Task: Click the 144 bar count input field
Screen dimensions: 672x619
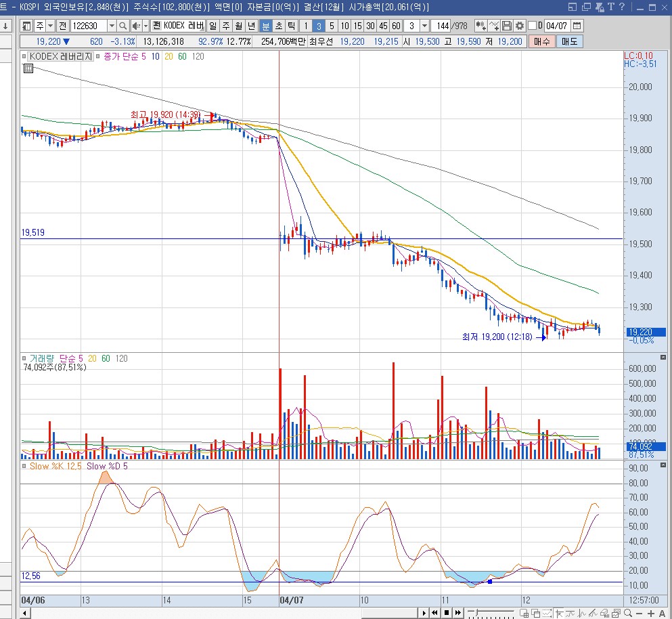Action: point(441,26)
